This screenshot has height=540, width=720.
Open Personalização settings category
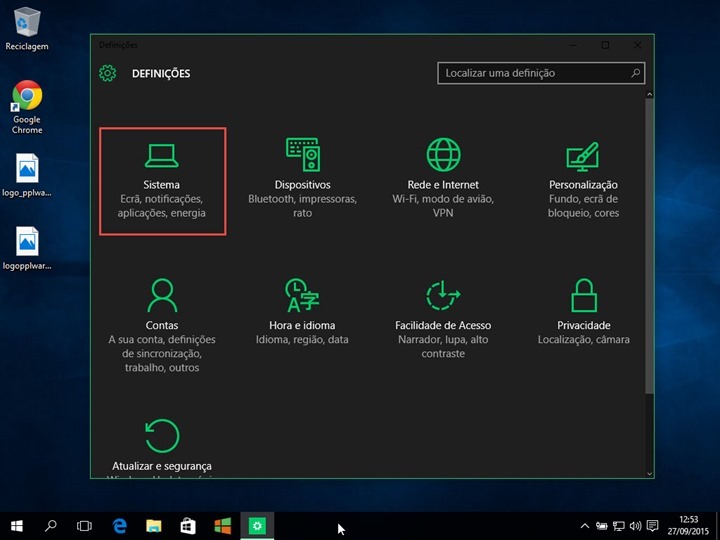(x=583, y=181)
